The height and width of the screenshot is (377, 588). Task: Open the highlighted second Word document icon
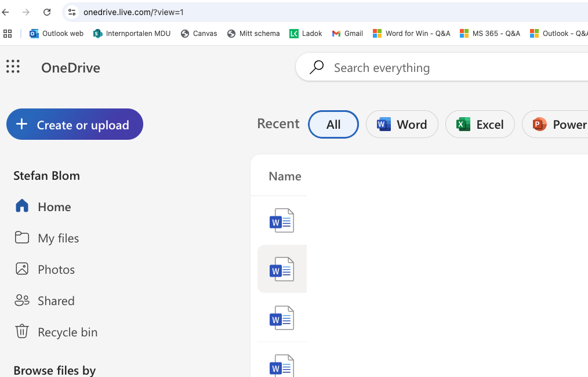click(x=282, y=269)
